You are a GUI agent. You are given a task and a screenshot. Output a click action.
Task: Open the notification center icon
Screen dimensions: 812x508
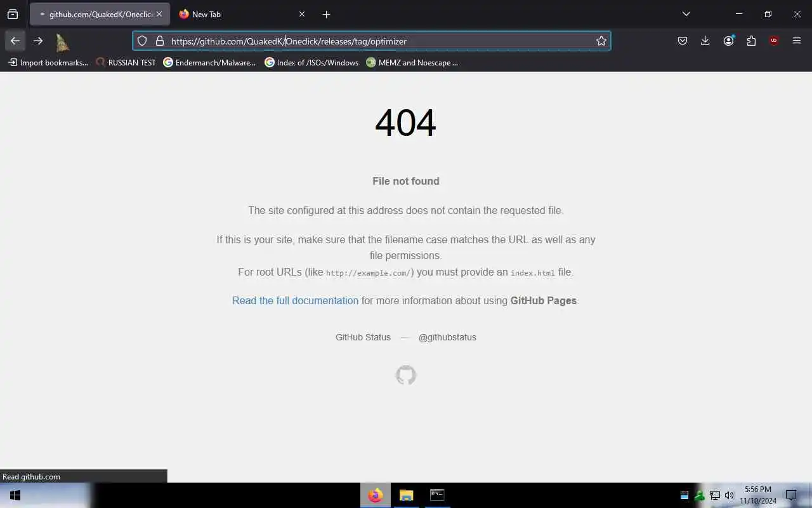(791, 495)
